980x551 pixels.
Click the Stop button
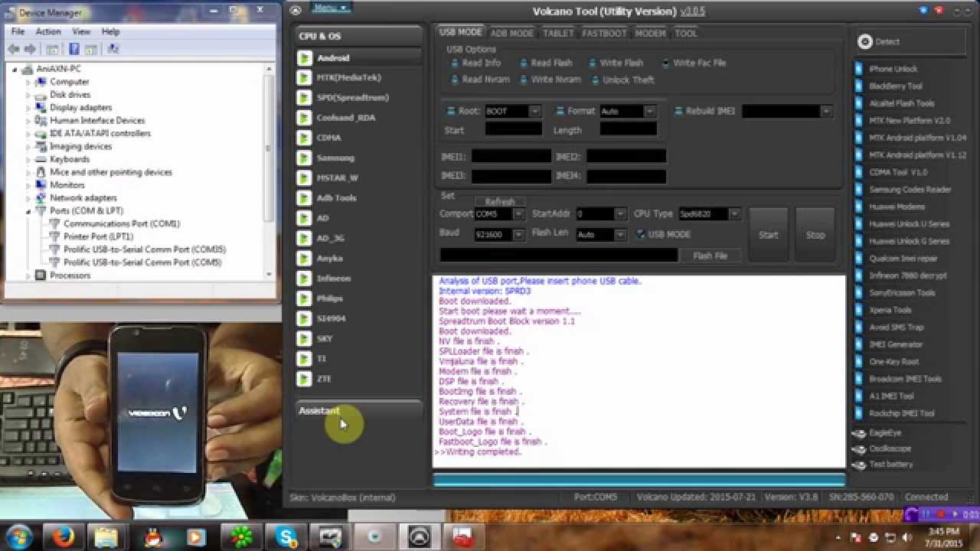click(815, 235)
